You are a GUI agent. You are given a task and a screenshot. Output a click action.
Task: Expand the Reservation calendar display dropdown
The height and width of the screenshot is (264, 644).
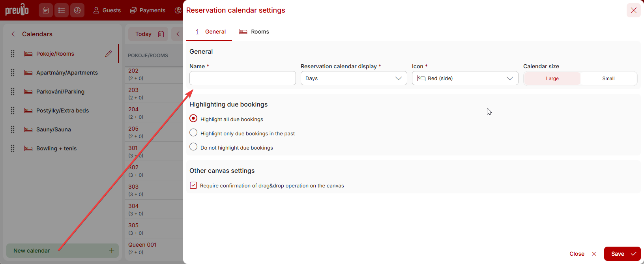click(x=354, y=78)
